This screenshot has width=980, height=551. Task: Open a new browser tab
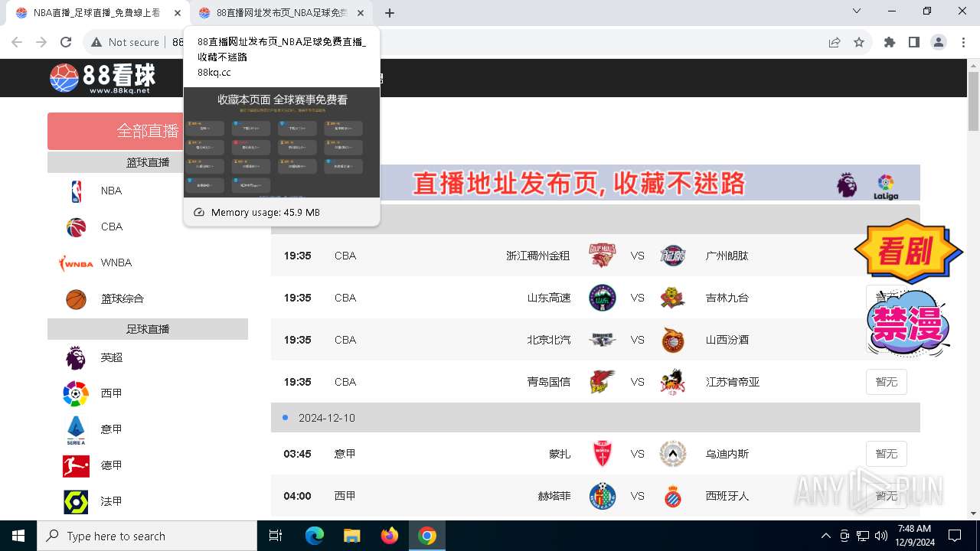pos(390,13)
